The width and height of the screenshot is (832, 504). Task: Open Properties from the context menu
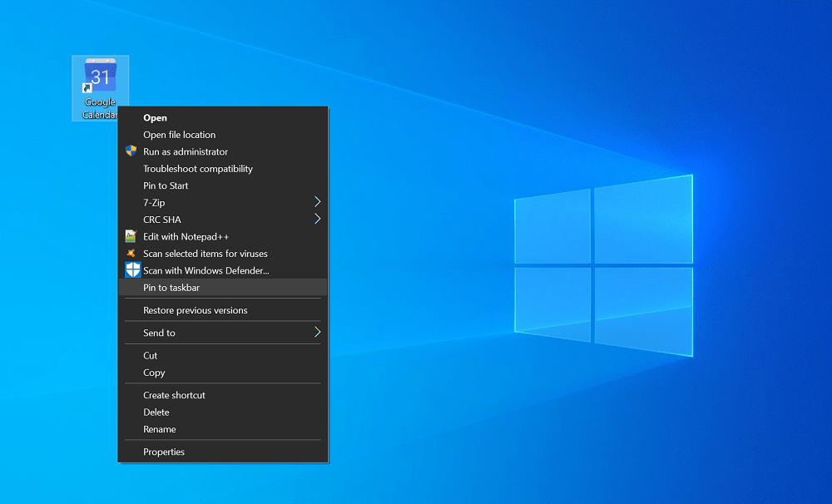click(223, 452)
